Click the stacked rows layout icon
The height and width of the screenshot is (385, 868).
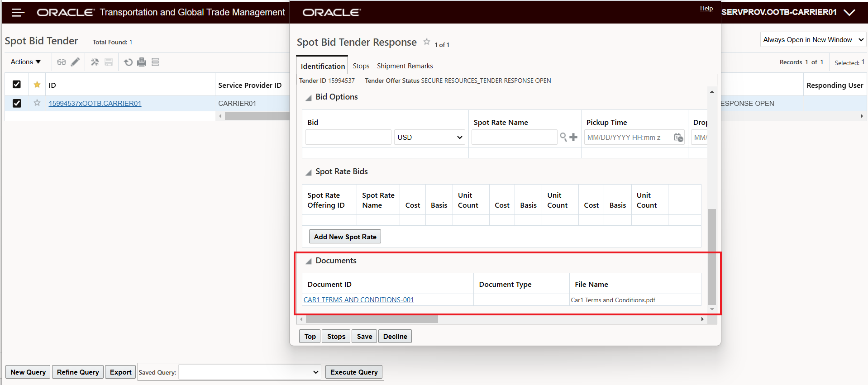click(x=155, y=62)
